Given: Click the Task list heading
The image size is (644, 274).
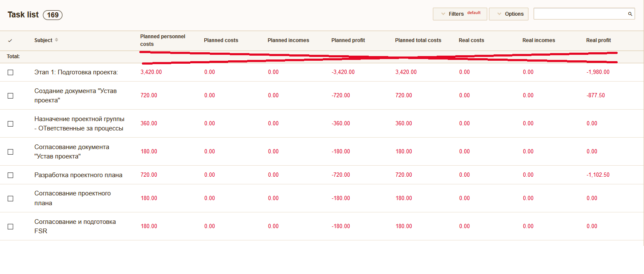Looking at the screenshot, I should [x=23, y=15].
